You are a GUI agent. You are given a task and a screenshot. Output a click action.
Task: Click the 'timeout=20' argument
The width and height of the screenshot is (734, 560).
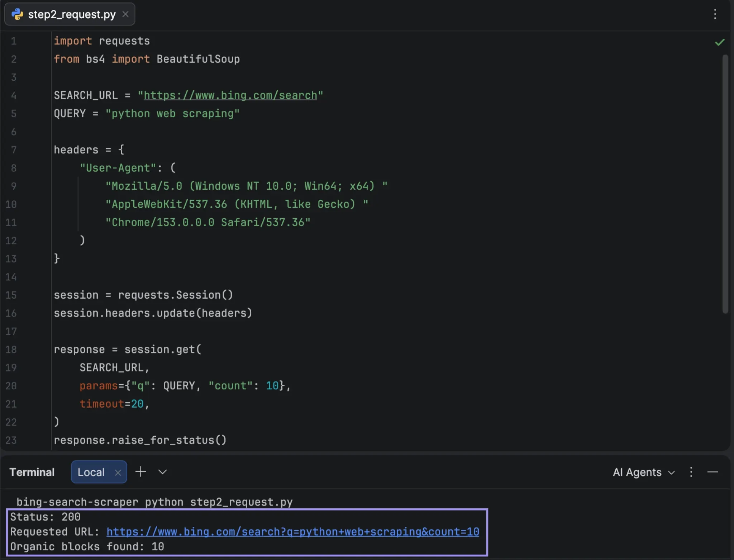click(x=111, y=404)
